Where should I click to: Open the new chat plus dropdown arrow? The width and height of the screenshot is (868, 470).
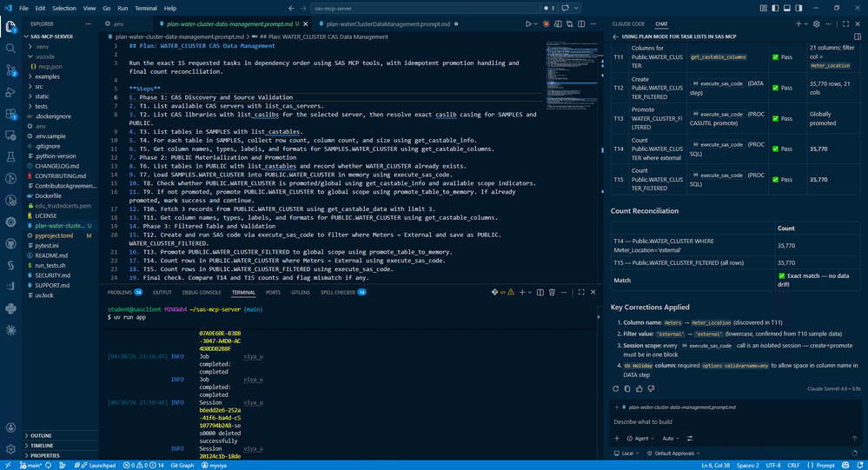(806, 24)
